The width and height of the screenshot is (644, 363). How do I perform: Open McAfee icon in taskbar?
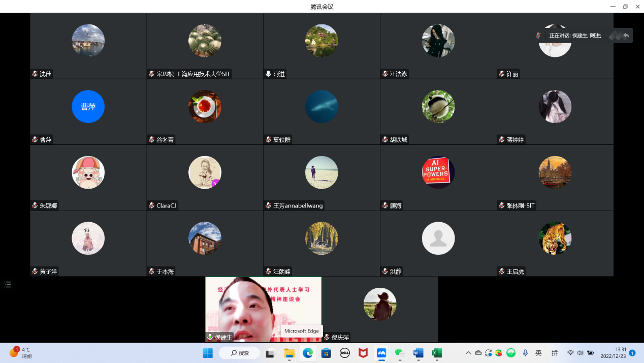point(363,353)
